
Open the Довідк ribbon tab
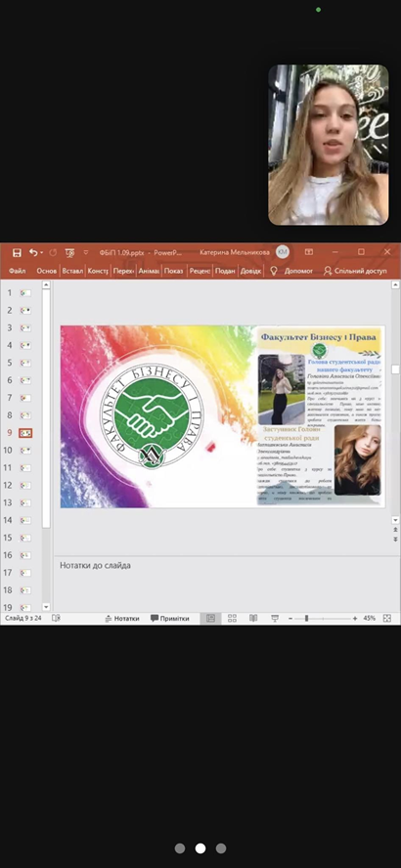coord(251,272)
